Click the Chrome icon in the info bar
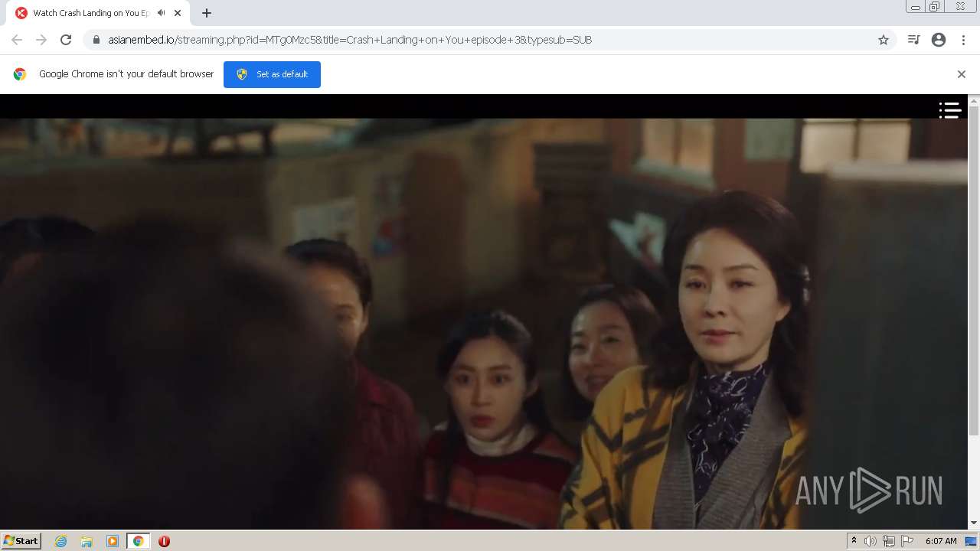This screenshot has height=551, width=980. coord(20,74)
